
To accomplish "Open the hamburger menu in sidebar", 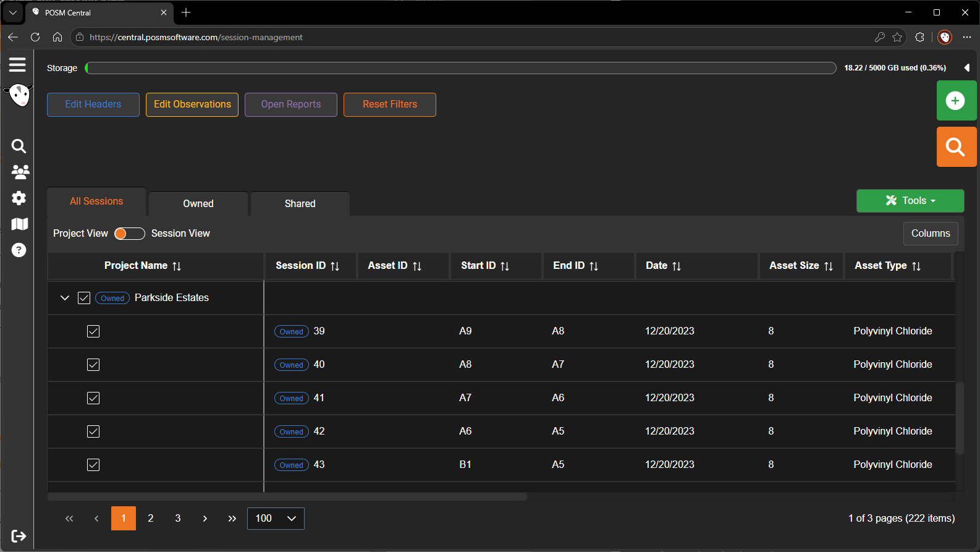I will [x=17, y=64].
